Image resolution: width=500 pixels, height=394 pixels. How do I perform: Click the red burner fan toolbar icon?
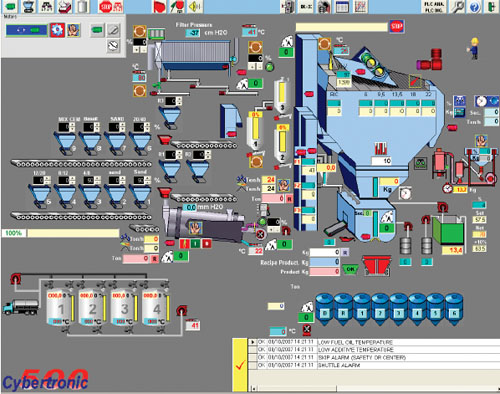coord(160,6)
